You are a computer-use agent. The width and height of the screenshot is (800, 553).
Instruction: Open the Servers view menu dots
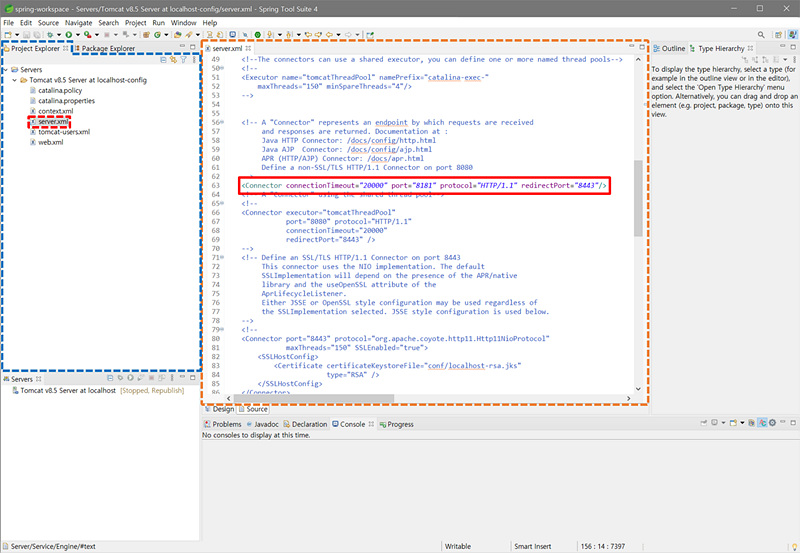pyautogui.click(x=172, y=378)
